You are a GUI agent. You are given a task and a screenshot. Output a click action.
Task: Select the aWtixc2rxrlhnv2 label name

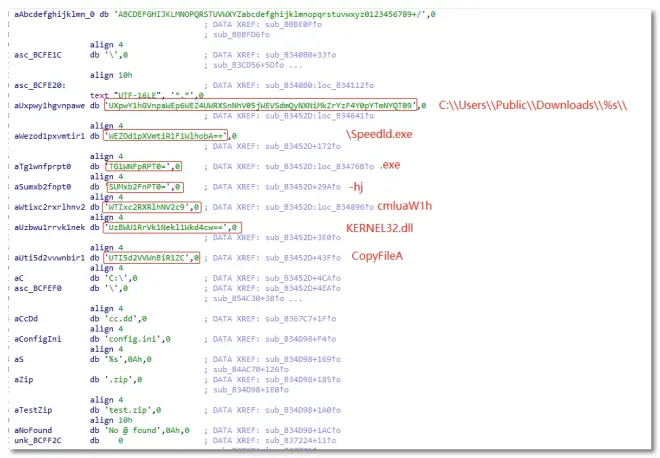[x=44, y=207]
